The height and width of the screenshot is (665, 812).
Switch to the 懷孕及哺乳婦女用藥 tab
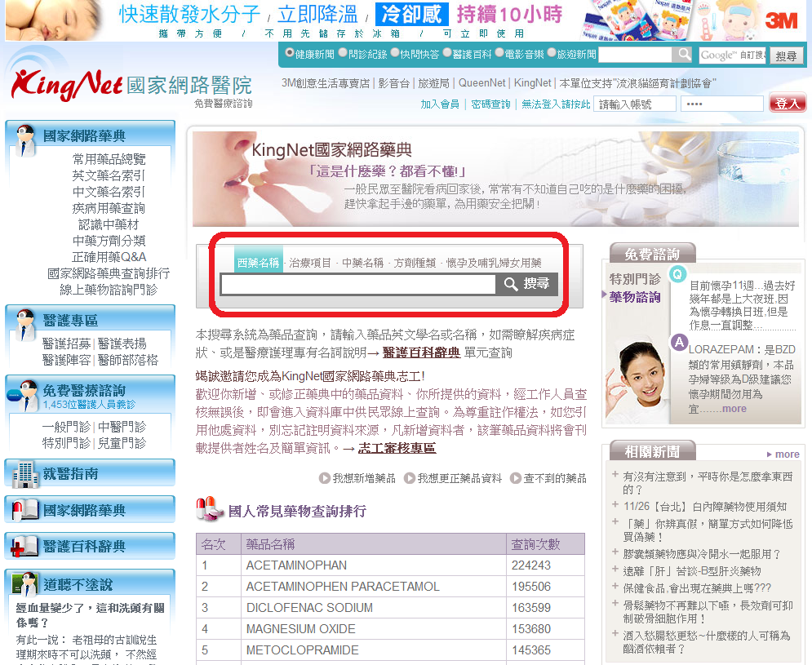(494, 263)
